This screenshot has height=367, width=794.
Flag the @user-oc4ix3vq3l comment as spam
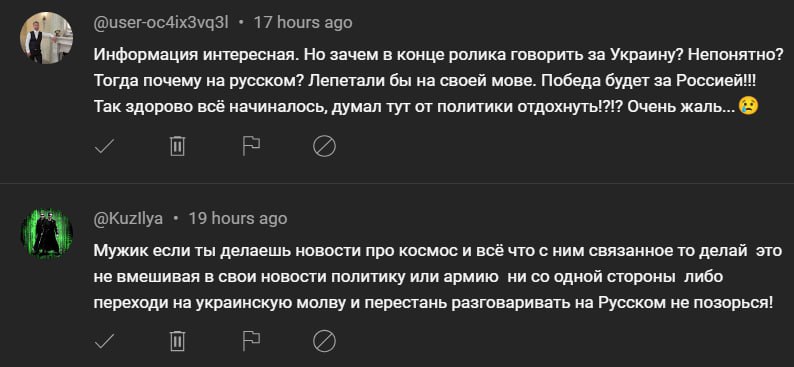coord(251,146)
